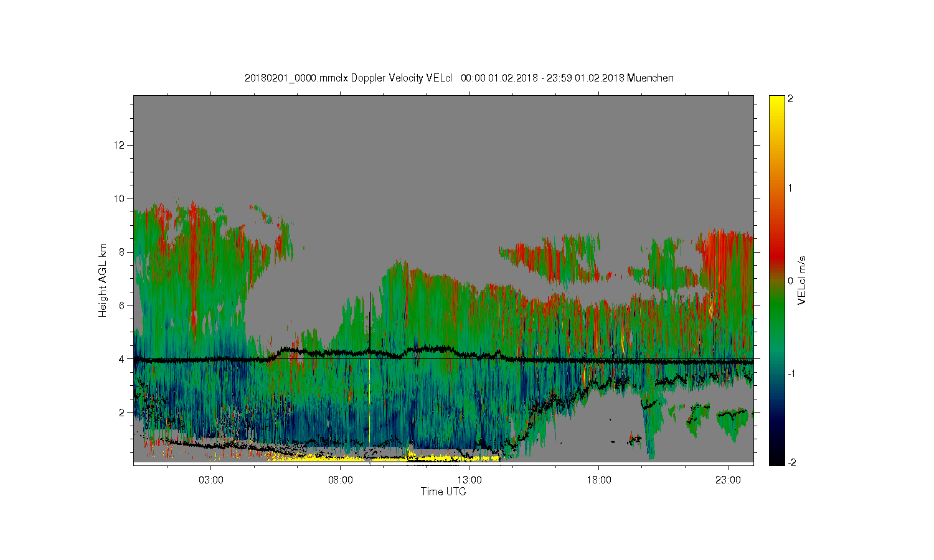
Task: Click the 23:00 time tick label
Action: (x=729, y=480)
